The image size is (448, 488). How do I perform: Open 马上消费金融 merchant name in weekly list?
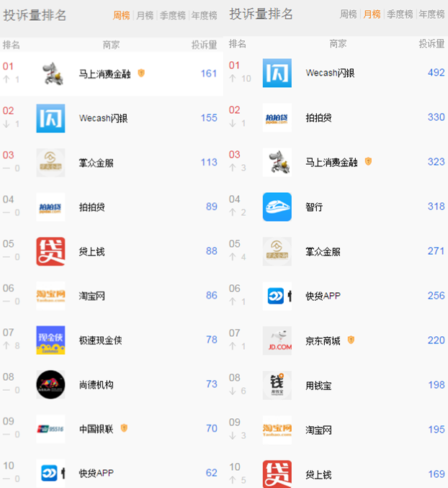pyautogui.click(x=104, y=74)
